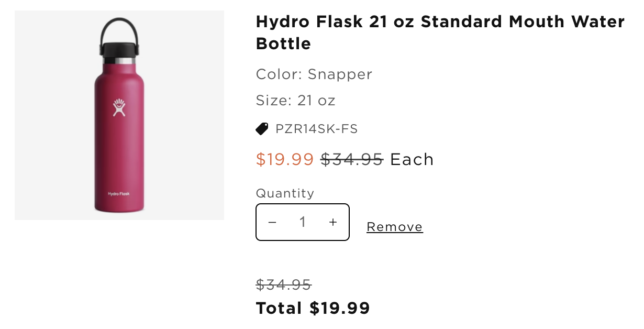644x329 pixels.
Task: Decrease quantity with the minus button
Action: click(272, 222)
